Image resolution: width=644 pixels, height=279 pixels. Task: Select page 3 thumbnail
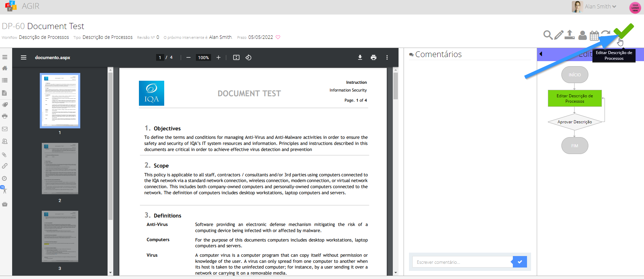click(x=60, y=236)
